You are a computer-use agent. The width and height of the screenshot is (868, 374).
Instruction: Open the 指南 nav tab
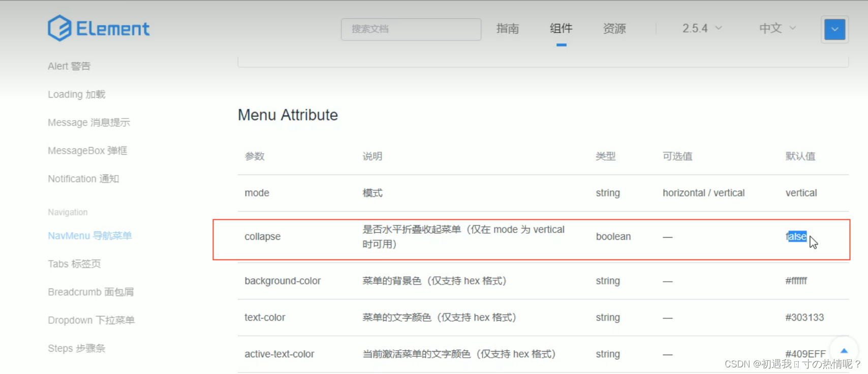pyautogui.click(x=508, y=28)
